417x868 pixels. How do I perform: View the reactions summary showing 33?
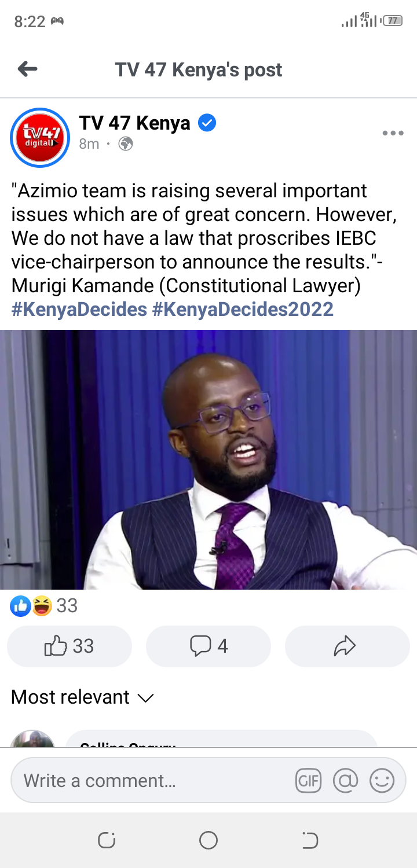(44, 606)
